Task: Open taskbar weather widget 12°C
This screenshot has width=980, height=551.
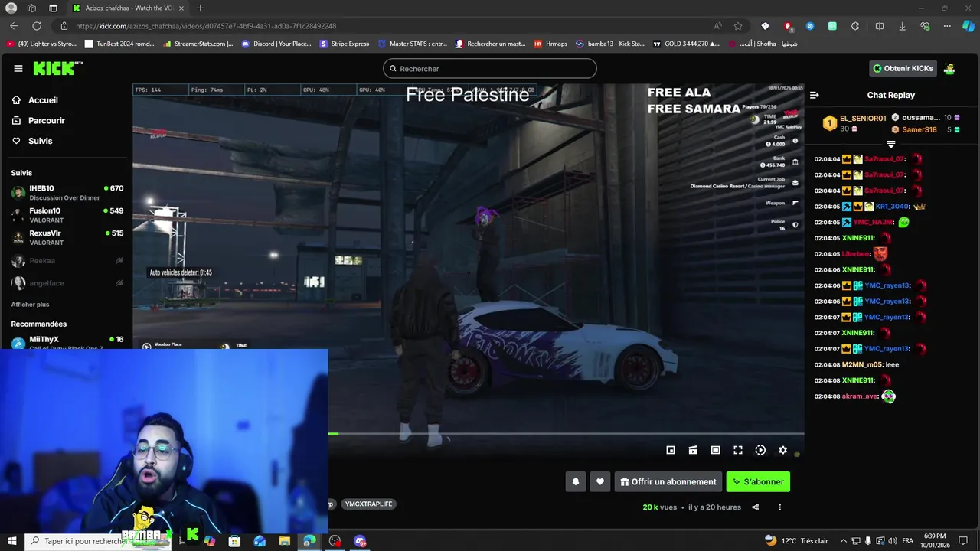Action: (795, 541)
